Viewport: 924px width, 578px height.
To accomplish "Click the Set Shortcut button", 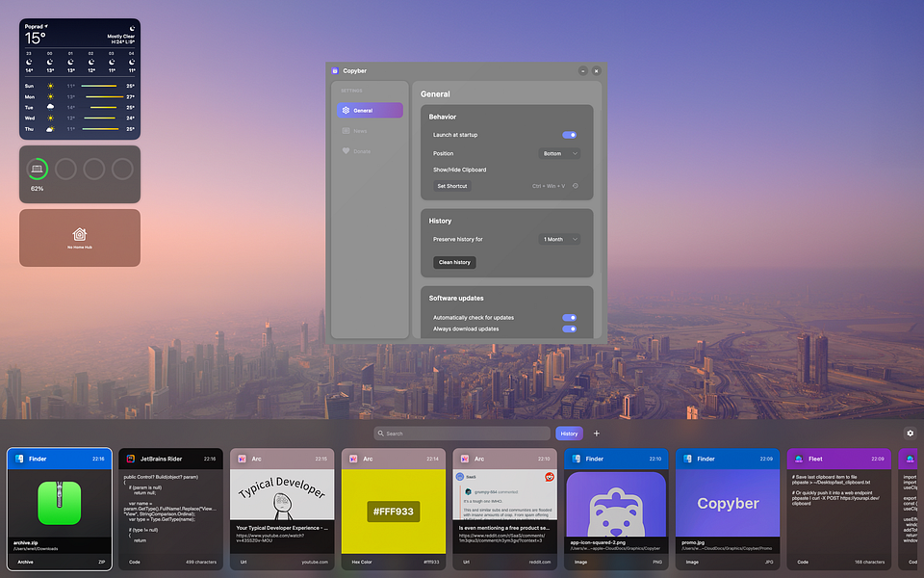I will pos(452,186).
